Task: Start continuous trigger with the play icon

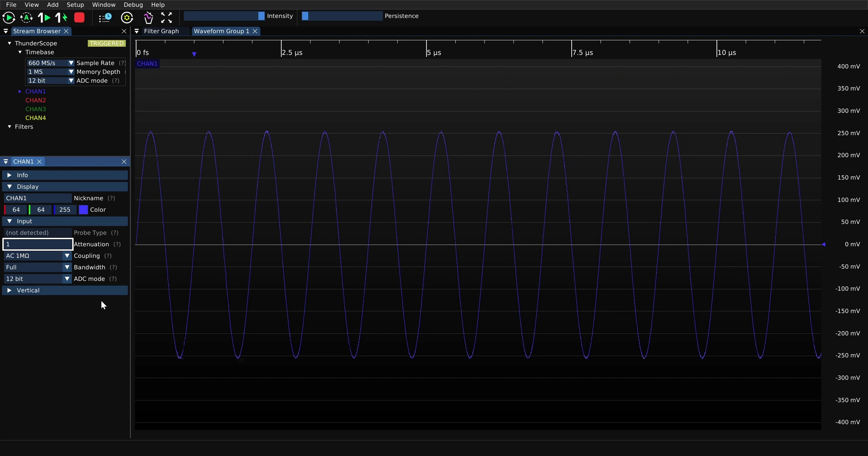Action: [x=9, y=18]
